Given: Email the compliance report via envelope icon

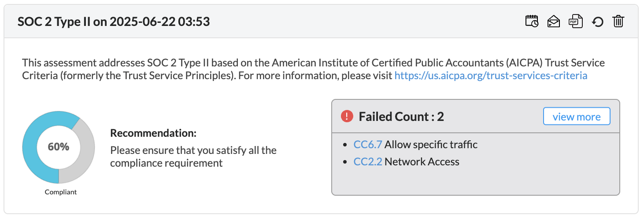Looking at the screenshot, I should (x=553, y=22).
